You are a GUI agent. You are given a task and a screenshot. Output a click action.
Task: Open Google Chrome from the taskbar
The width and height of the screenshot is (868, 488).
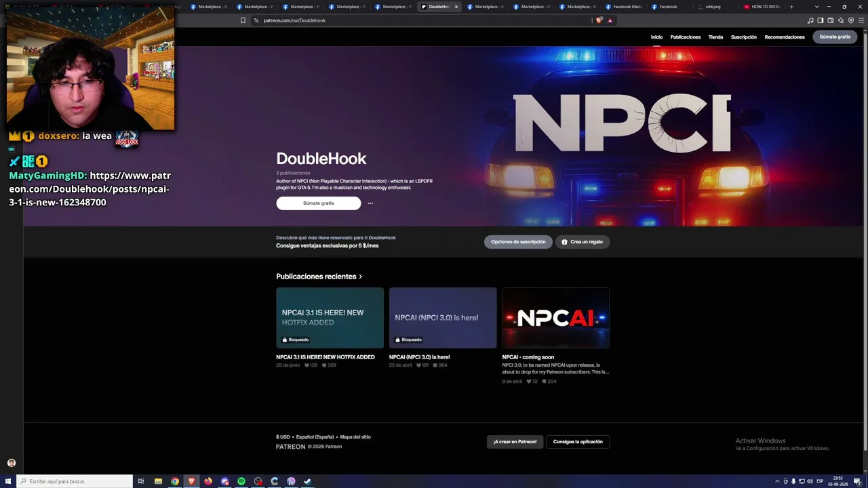tap(175, 481)
